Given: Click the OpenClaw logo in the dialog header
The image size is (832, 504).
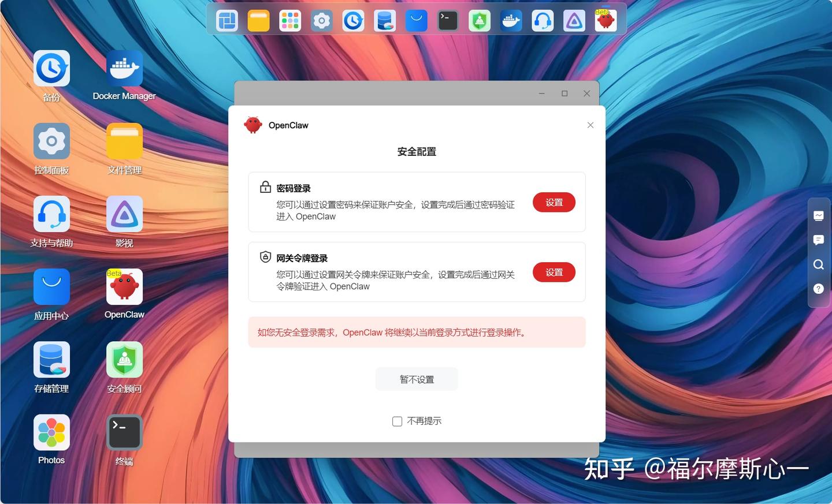Looking at the screenshot, I should tap(253, 125).
